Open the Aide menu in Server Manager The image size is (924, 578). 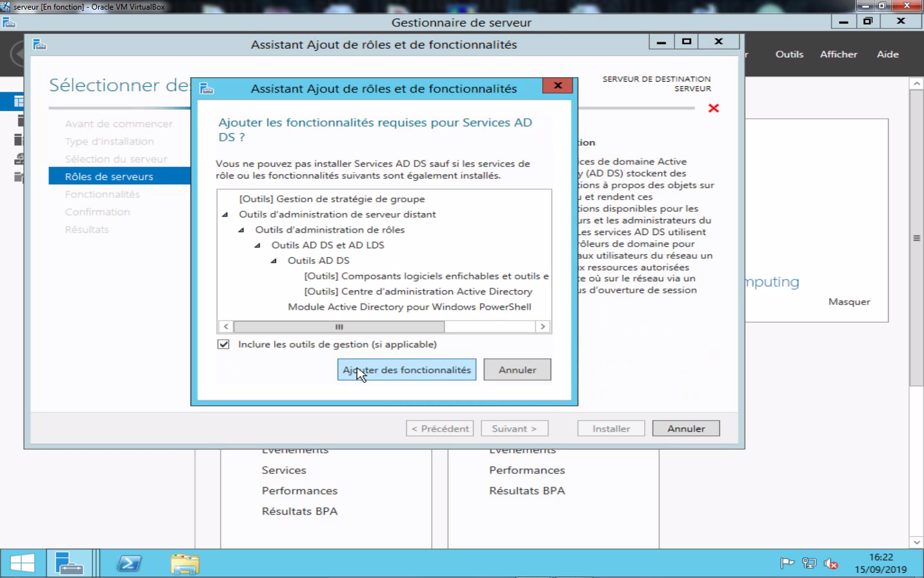[x=888, y=54]
